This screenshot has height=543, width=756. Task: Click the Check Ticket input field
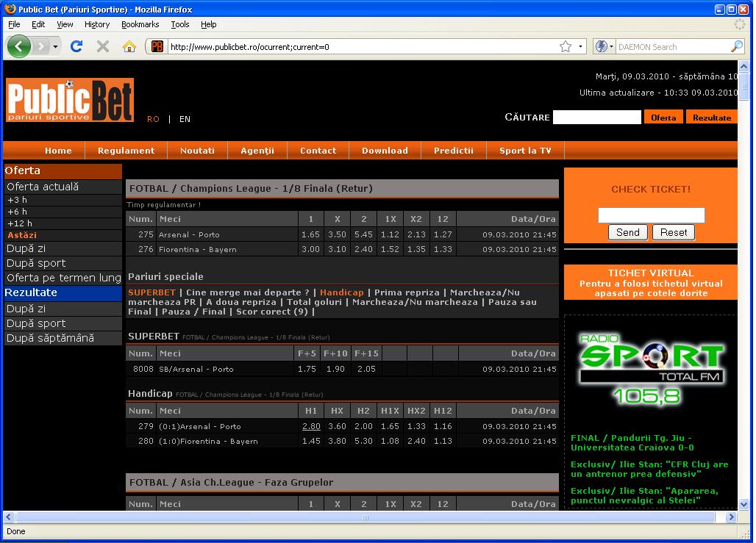coord(652,215)
